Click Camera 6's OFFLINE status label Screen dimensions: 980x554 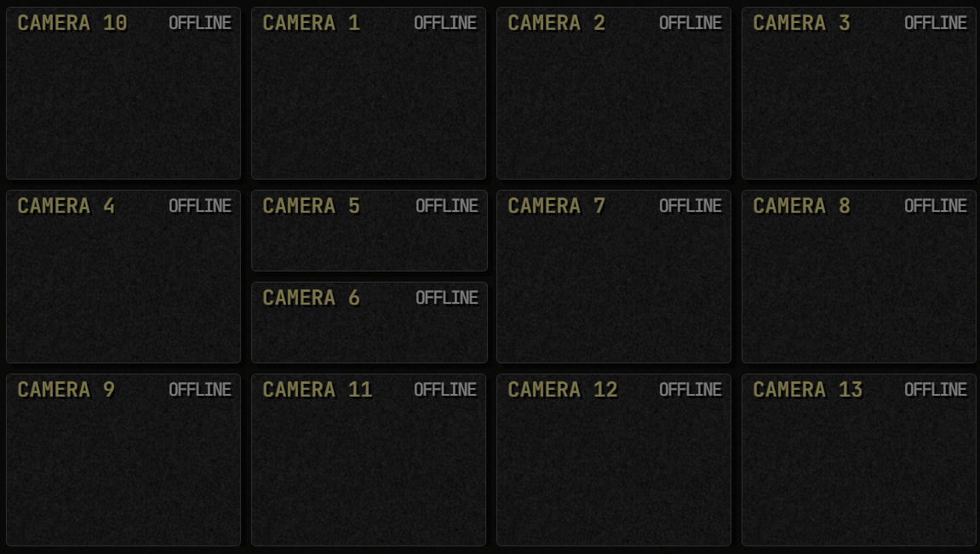pos(447,298)
